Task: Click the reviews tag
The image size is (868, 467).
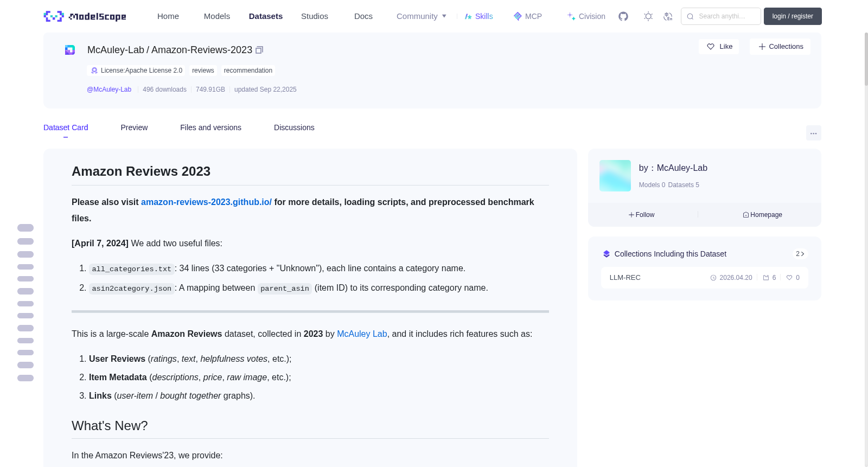Action: [x=203, y=71]
